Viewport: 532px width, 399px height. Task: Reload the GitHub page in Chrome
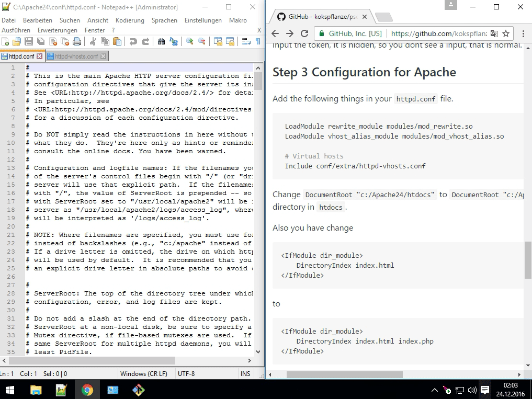pos(304,33)
